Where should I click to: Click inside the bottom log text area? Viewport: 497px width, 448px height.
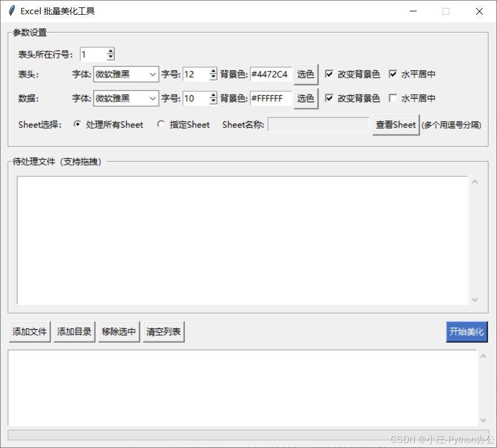(x=243, y=388)
